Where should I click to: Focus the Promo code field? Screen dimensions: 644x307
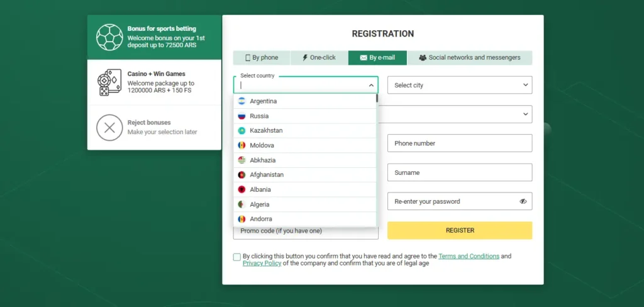[306, 232]
